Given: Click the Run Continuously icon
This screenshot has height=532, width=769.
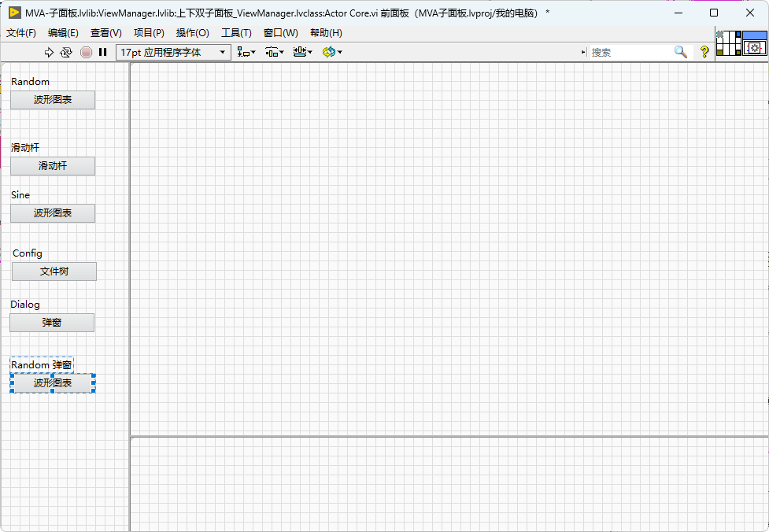Looking at the screenshot, I should [x=65, y=52].
